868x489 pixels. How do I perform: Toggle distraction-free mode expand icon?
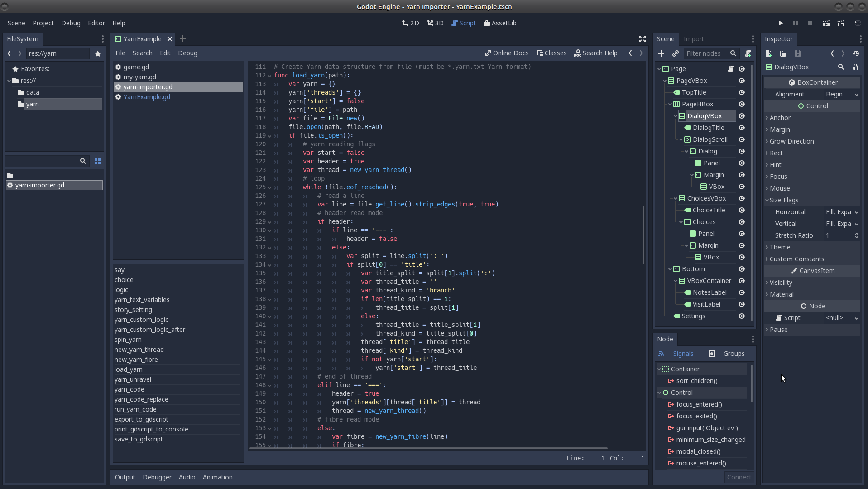pos(642,39)
